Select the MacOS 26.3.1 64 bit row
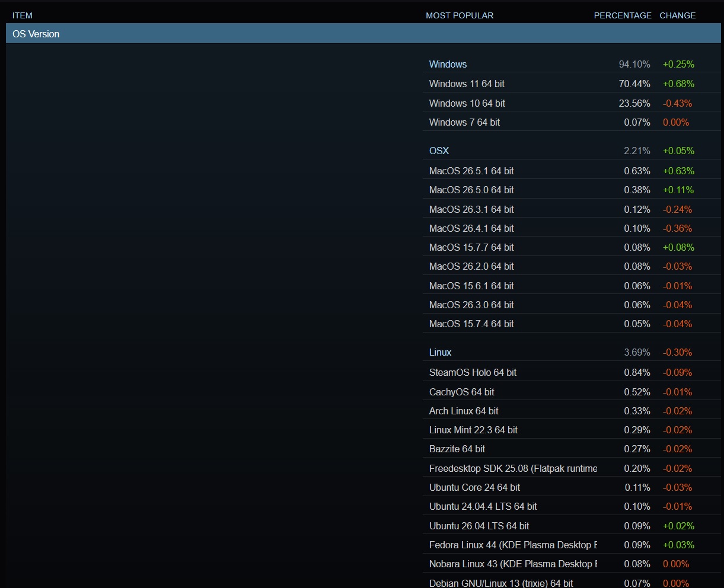Screen dimensions: 724x588 tap(572, 209)
